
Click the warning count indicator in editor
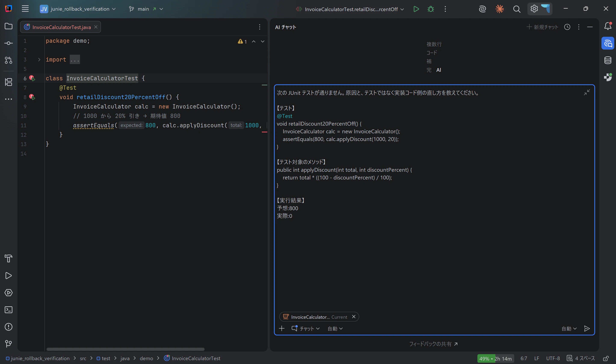242,41
